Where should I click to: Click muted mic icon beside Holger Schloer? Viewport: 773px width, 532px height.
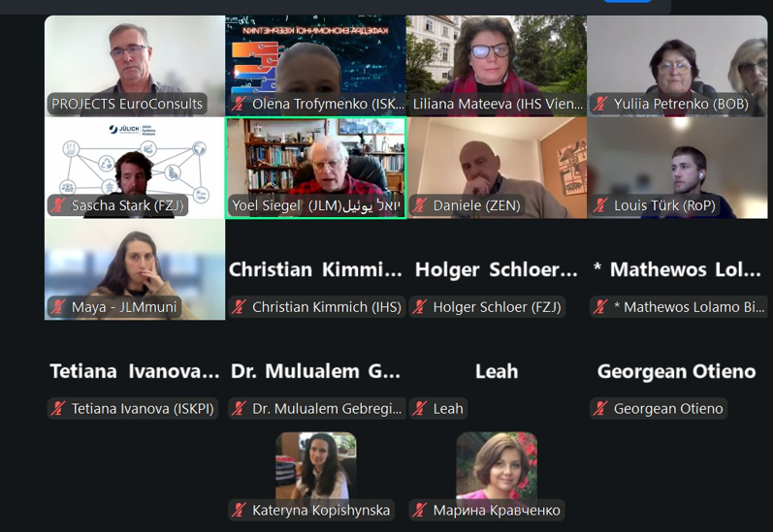click(x=420, y=307)
